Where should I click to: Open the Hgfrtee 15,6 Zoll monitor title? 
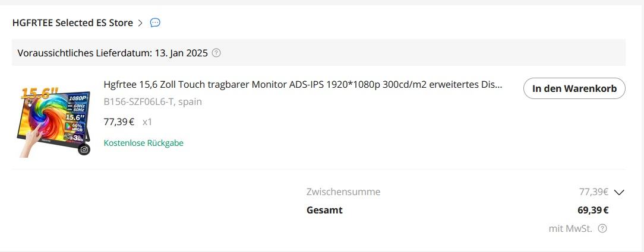pyautogui.click(x=303, y=84)
